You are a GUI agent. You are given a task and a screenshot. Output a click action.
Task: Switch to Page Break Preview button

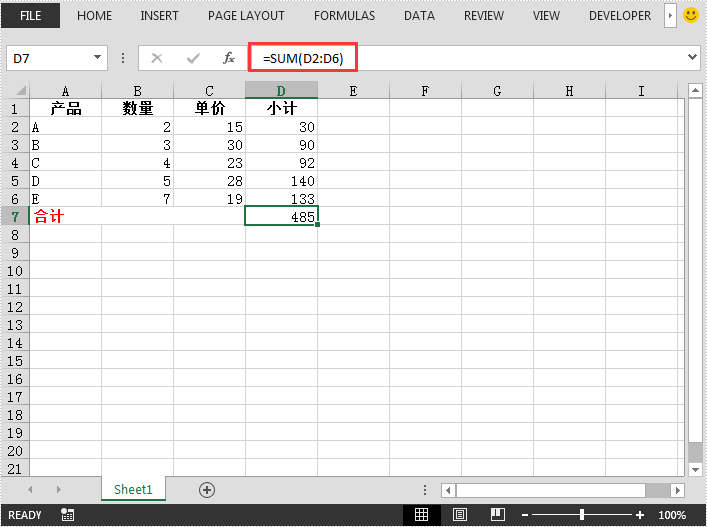tap(497, 514)
